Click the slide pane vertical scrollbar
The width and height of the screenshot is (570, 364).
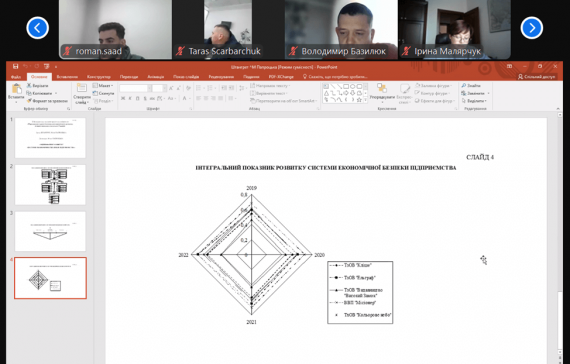click(x=559, y=236)
